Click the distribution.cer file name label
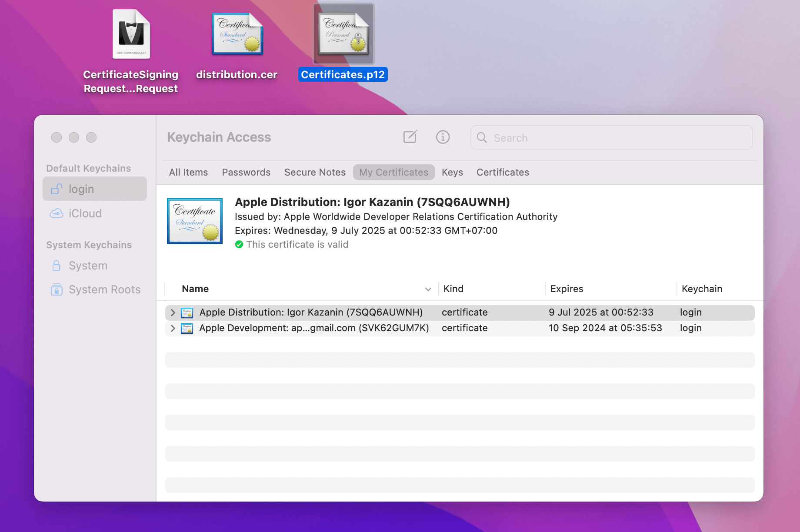The height and width of the screenshot is (532, 800). pos(237,75)
